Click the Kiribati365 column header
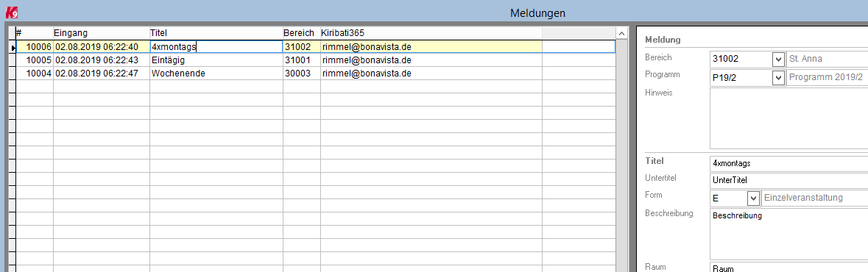The width and height of the screenshot is (868, 272). (431, 33)
